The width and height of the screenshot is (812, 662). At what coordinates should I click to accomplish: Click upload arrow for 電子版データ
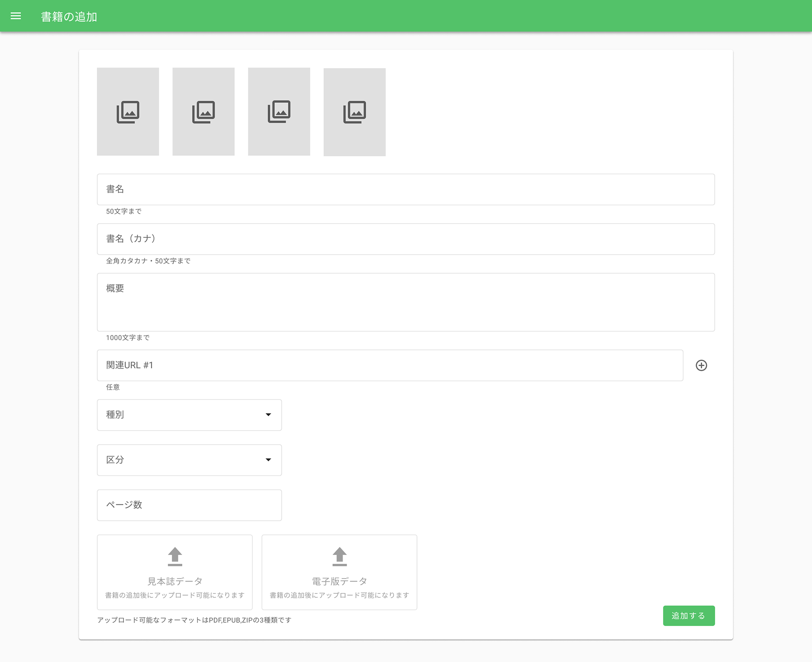[339, 556]
